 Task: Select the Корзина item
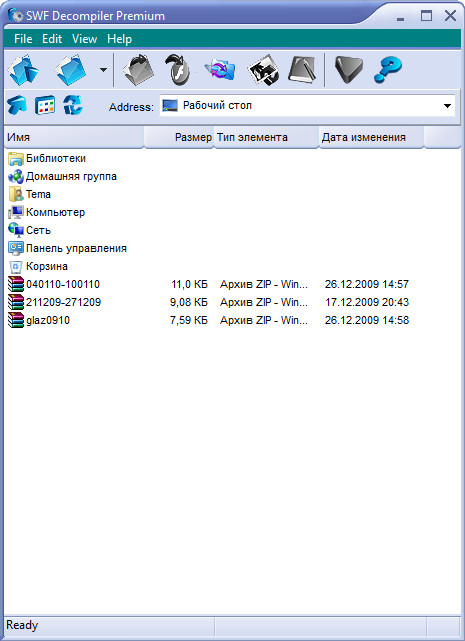tap(47, 266)
